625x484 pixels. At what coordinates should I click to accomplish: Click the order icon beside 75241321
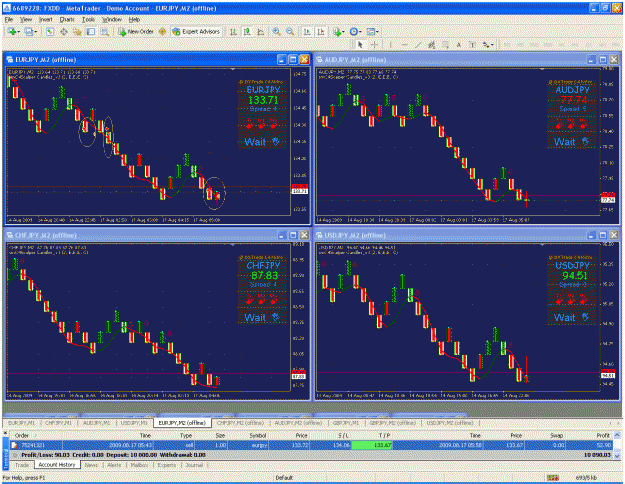click(14, 445)
